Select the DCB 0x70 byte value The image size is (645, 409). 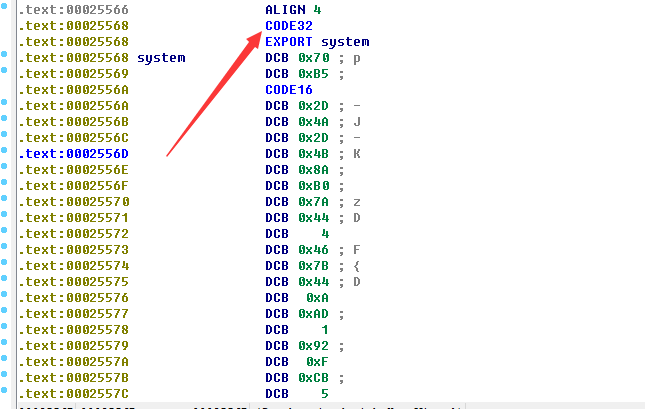pyautogui.click(x=298, y=58)
